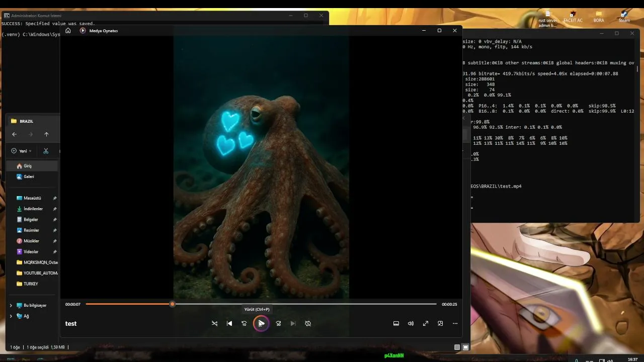The height and width of the screenshot is (362, 644).
Task: Open the Steam desktop shortcut
Action: point(624,17)
